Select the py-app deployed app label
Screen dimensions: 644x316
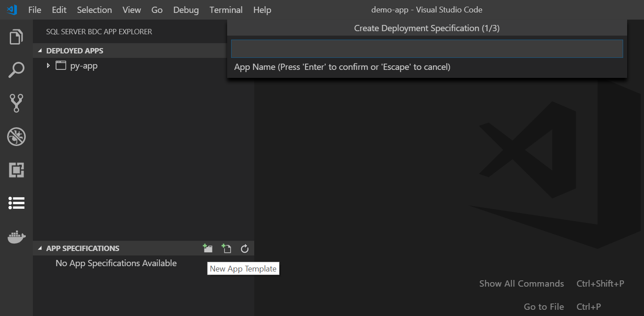click(x=84, y=66)
